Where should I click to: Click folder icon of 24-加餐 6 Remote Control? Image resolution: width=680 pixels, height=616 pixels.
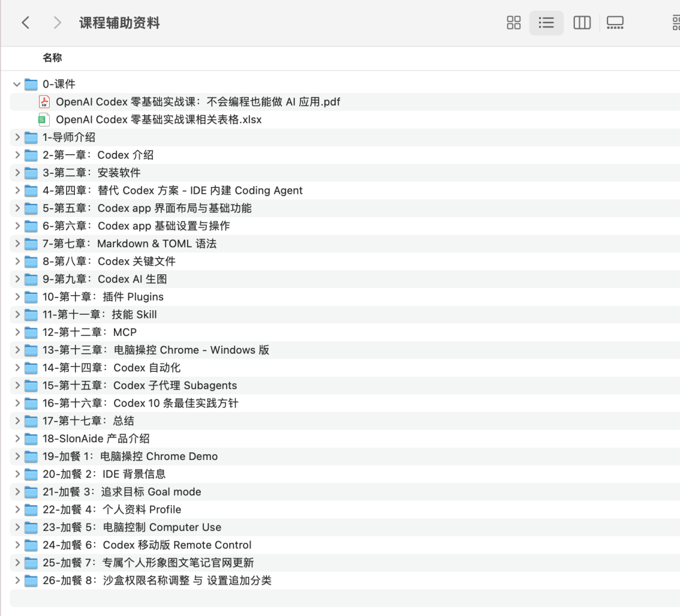click(x=31, y=545)
